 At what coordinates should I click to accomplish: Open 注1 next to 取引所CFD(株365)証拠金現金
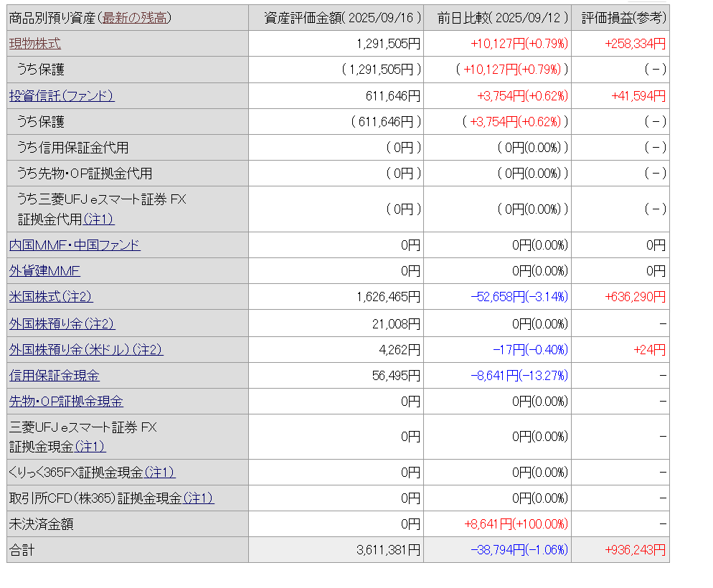(199, 498)
